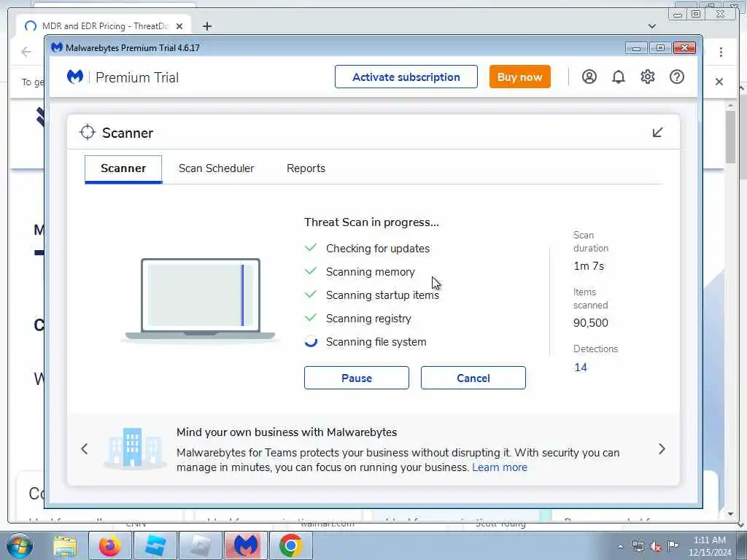This screenshot has width=747, height=560.
Task: Launch Firefox from the taskbar
Action: 110,545
